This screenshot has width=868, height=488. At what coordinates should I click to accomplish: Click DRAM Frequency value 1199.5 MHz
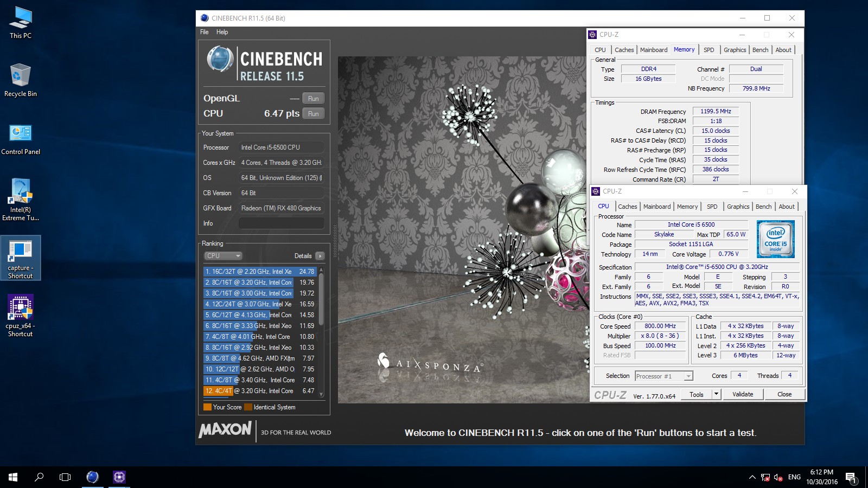pos(716,111)
